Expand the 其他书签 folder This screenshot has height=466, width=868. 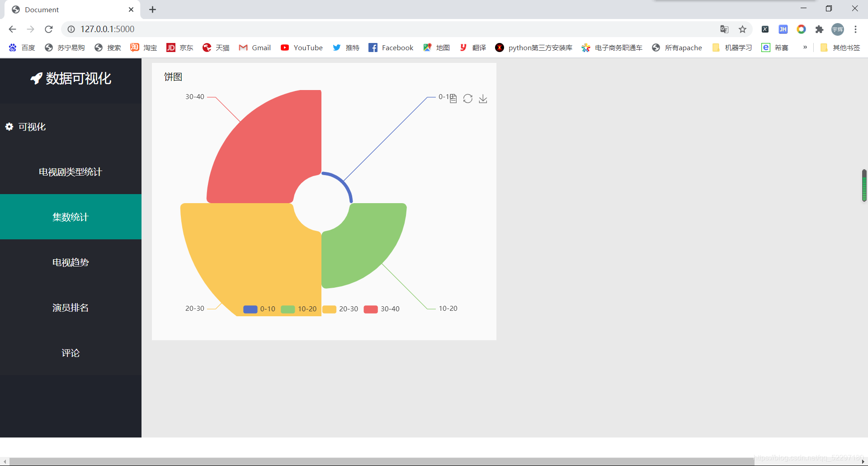840,48
